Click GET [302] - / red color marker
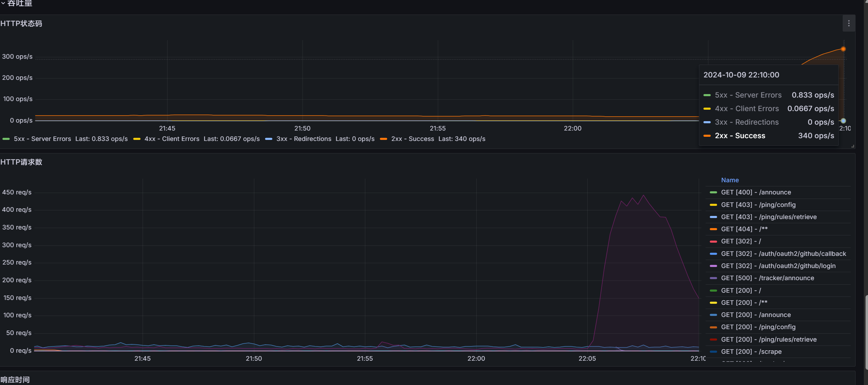Viewport: 868px width, 385px height. coord(713,241)
